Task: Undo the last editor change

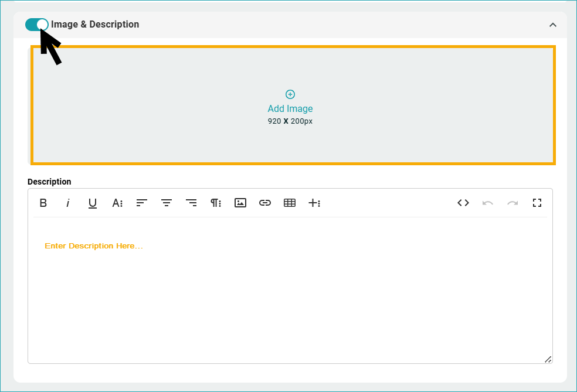Action: [x=488, y=203]
